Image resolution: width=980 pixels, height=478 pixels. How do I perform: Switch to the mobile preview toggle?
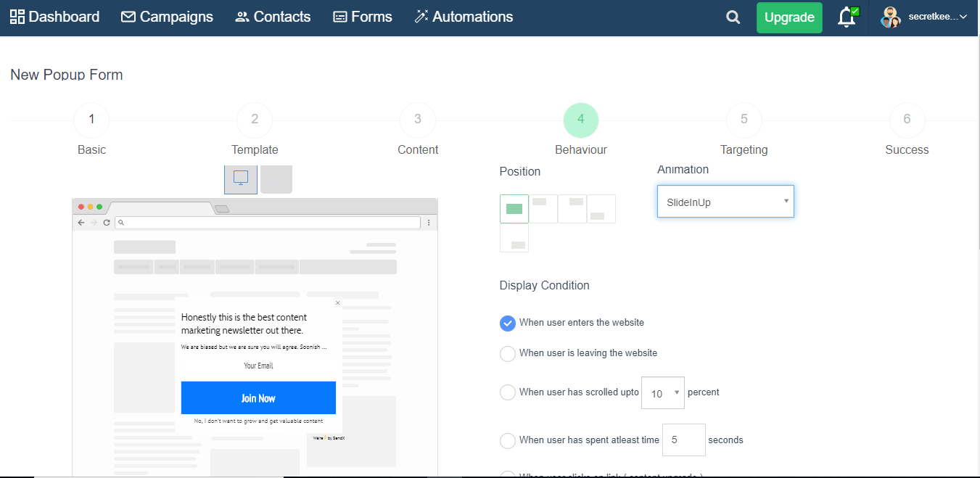coord(276,179)
